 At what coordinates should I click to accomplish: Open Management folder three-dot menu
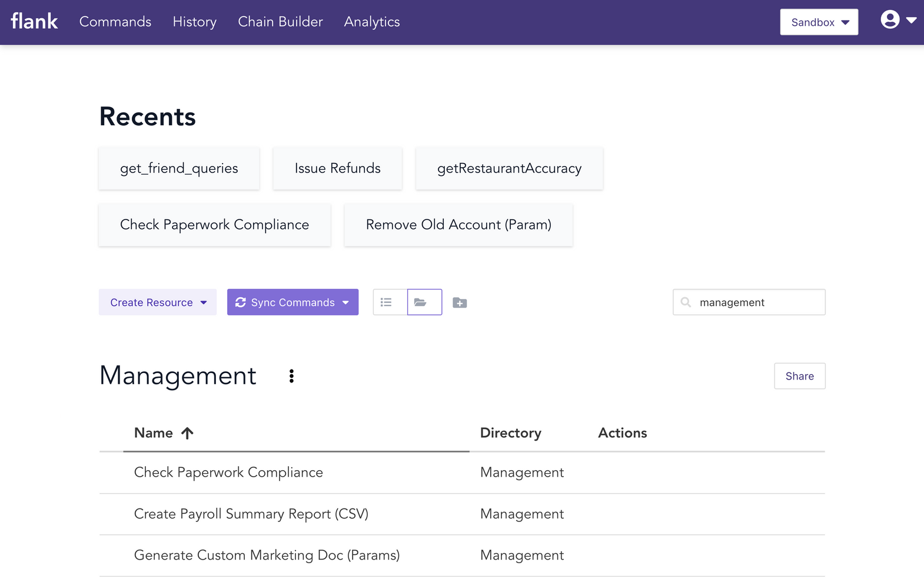point(291,376)
